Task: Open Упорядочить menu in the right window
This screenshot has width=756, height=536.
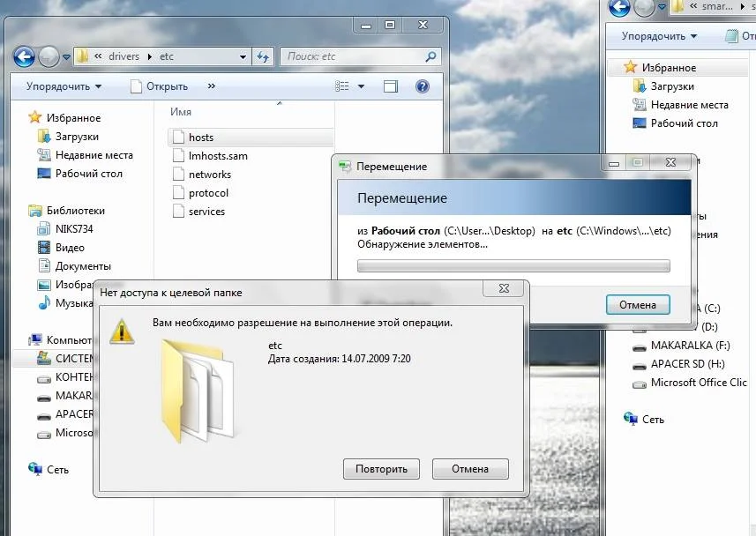Action: pos(659,36)
